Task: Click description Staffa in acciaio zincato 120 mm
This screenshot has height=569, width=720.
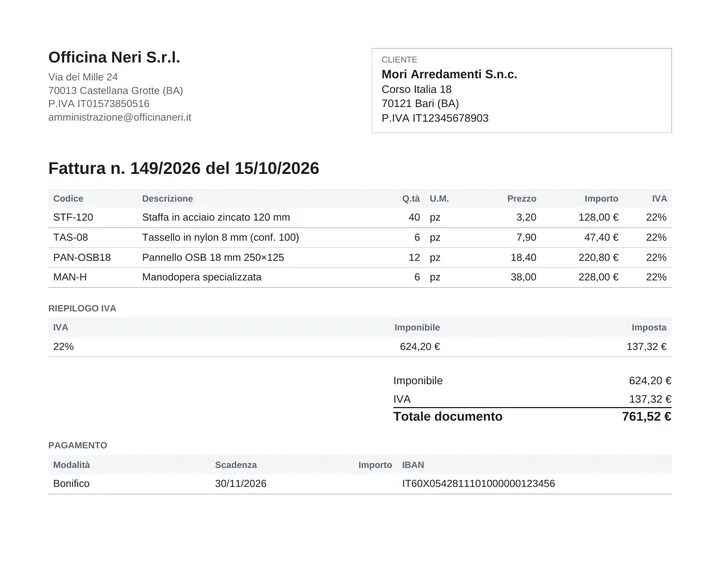Action: point(216,217)
